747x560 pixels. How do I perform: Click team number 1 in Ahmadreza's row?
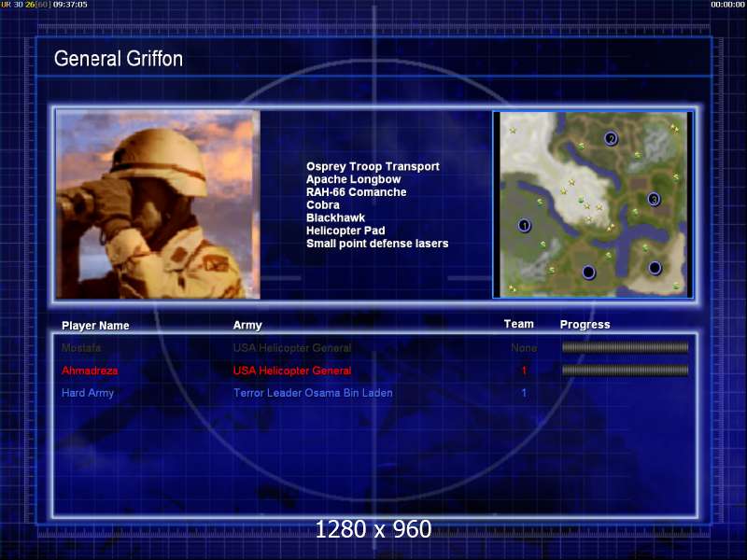coord(524,371)
